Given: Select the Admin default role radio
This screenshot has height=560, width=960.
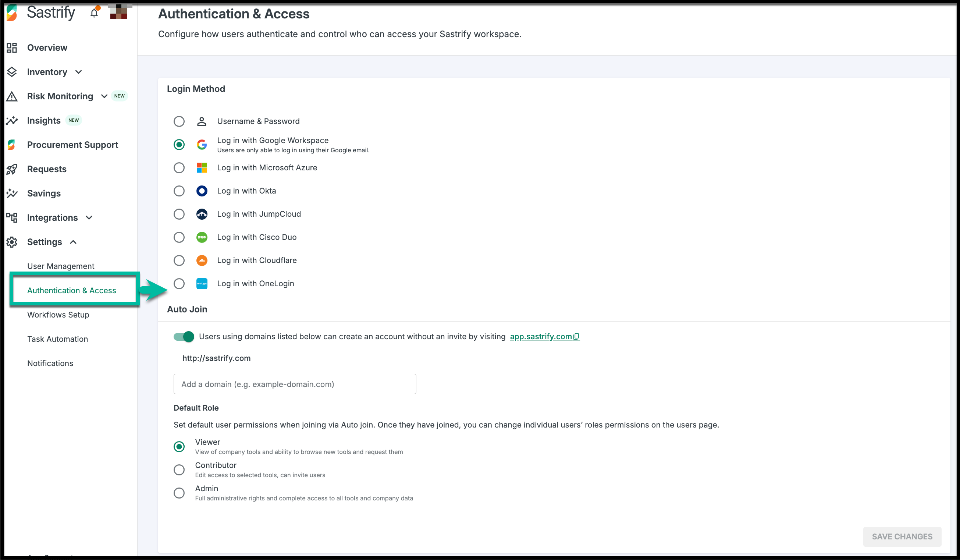Looking at the screenshot, I should point(179,493).
